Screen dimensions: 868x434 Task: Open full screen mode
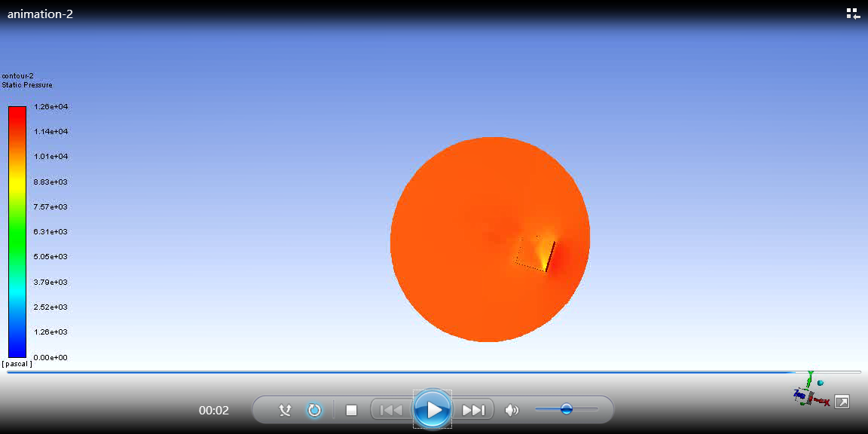click(x=842, y=401)
